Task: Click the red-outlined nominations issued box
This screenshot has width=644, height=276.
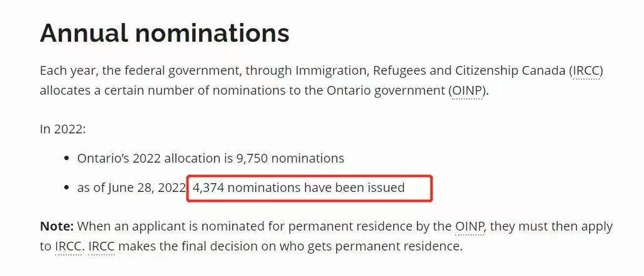Action: coord(310,188)
